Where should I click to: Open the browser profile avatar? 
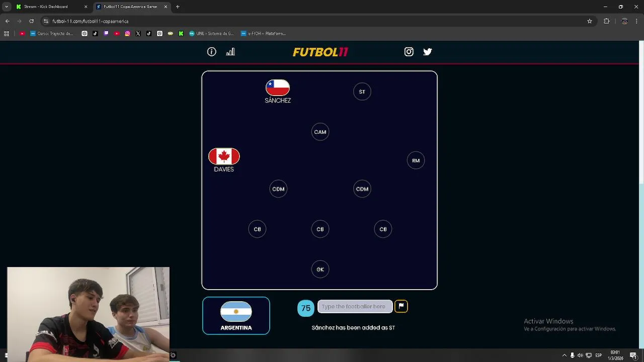pyautogui.click(x=624, y=21)
